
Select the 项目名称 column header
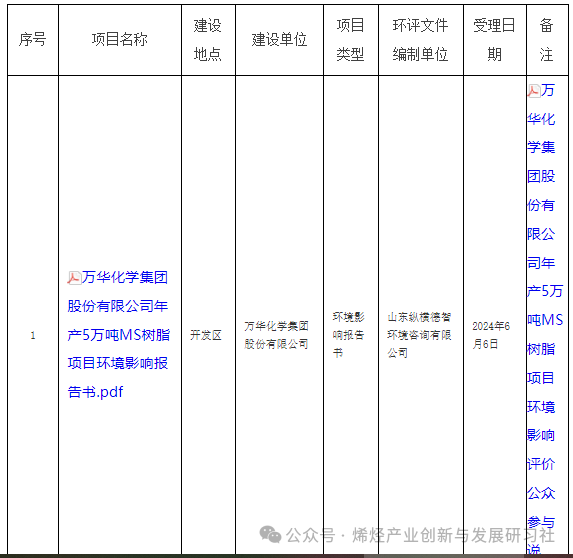(120, 39)
